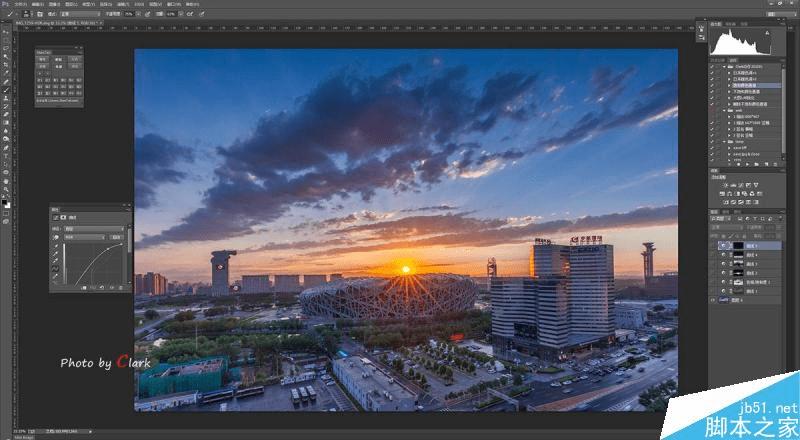
Task: Click the on-image adjustment hand in Curves
Action: tap(56, 237)
